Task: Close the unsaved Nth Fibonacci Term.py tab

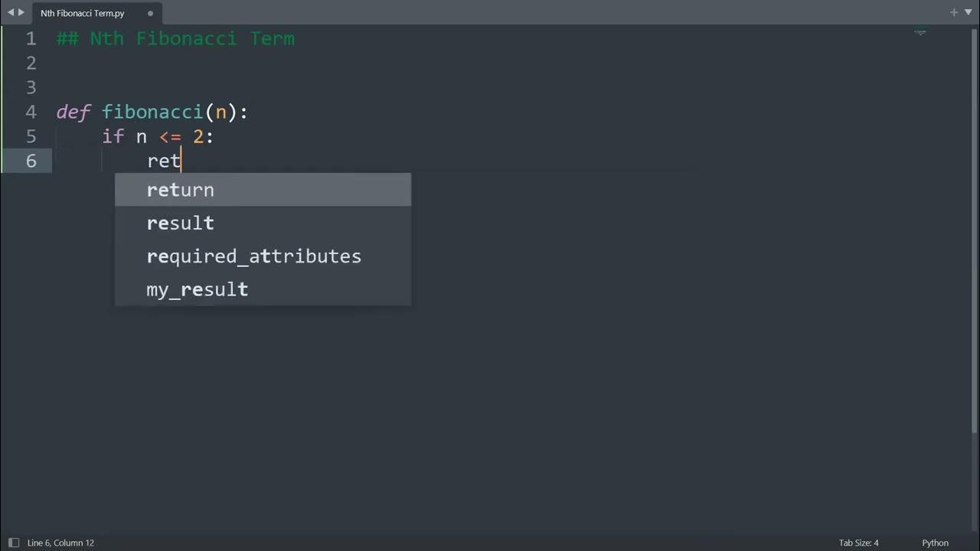Action: (150, 14)
